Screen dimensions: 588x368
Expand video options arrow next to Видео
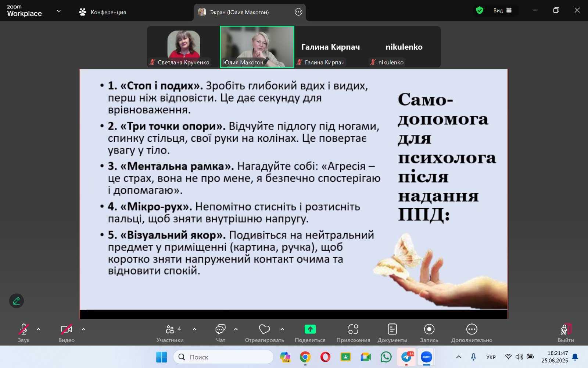[x=83, y=329]
